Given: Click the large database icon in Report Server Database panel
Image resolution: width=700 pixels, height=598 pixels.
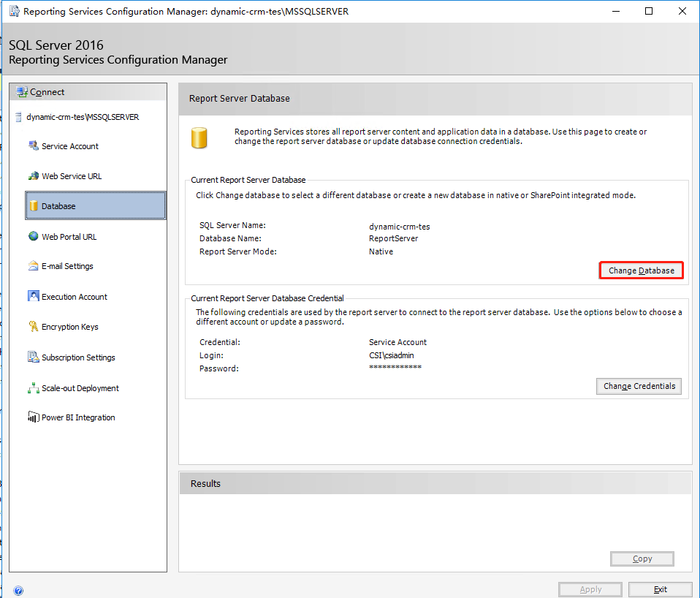Looking at the screenshot, I should pyautogui.click(x=199, y=137).
